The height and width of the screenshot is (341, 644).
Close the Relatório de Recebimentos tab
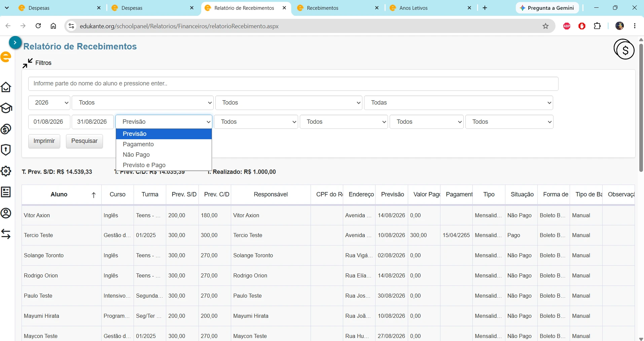pos(284,8)
